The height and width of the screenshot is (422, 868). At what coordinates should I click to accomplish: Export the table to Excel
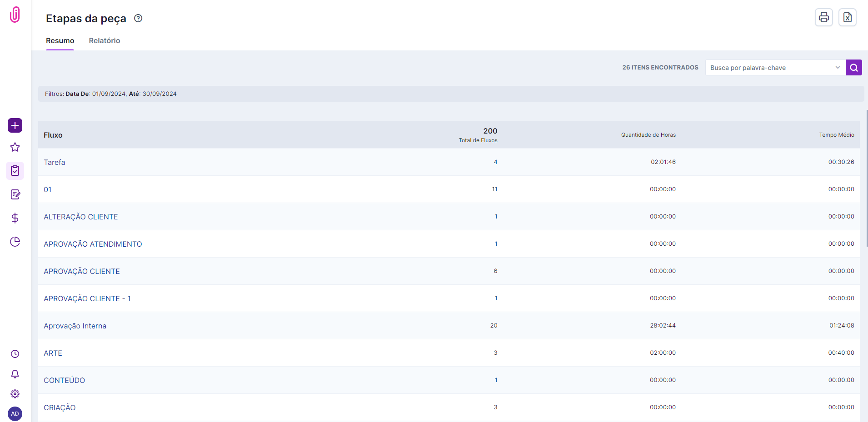coord(847,18)
